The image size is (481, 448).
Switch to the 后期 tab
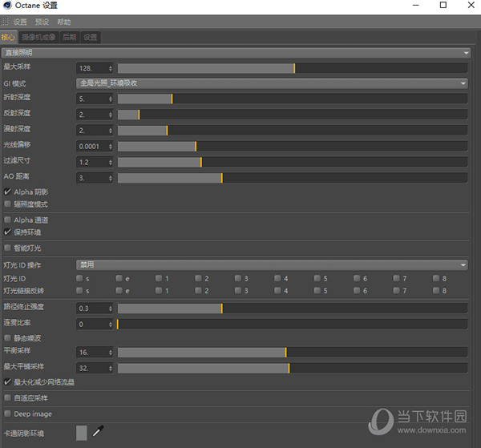pyautogui.click(x=70, y=37)
